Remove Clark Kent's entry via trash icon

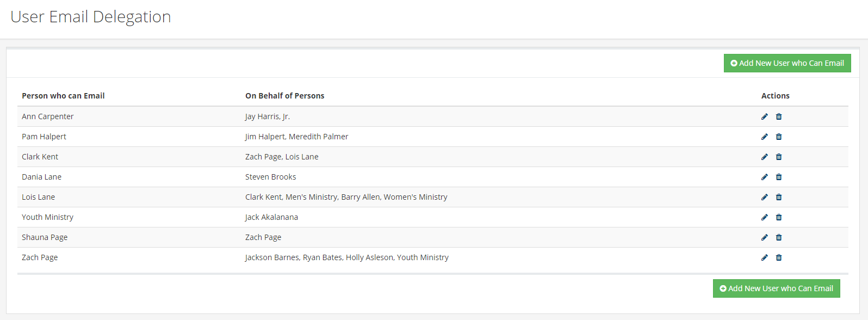[779, 157]
